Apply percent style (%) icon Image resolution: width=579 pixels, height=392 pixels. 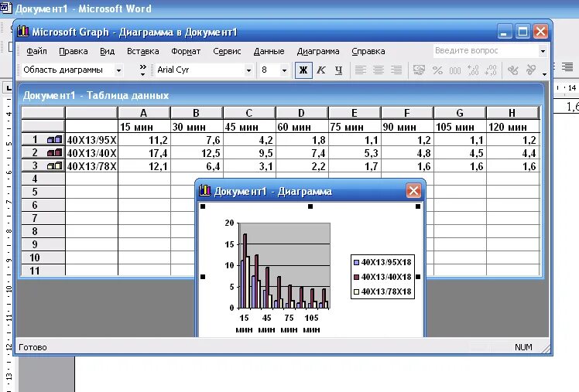pos(437,70)
